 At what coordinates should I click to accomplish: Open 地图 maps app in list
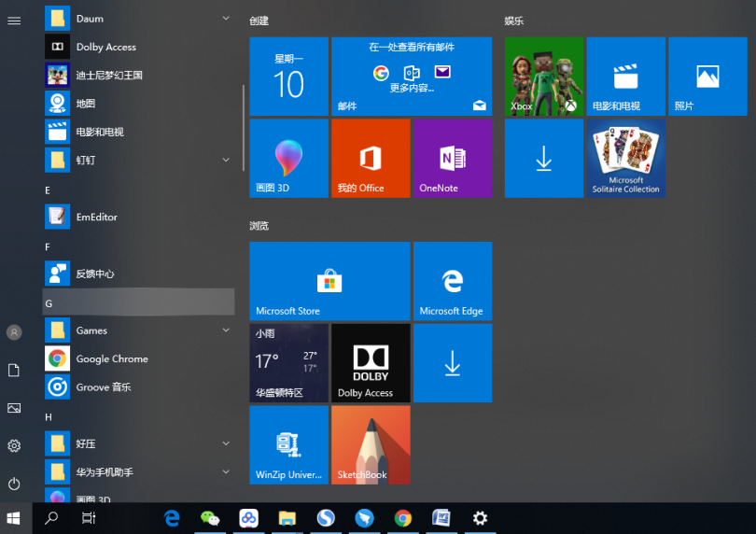pyautogui.click(x=139, y=104)
